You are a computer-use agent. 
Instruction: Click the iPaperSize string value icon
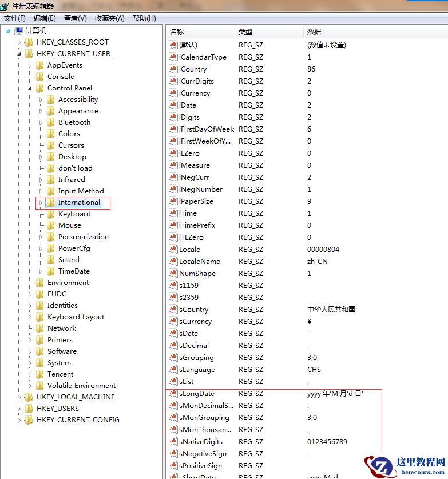(173, 201)
